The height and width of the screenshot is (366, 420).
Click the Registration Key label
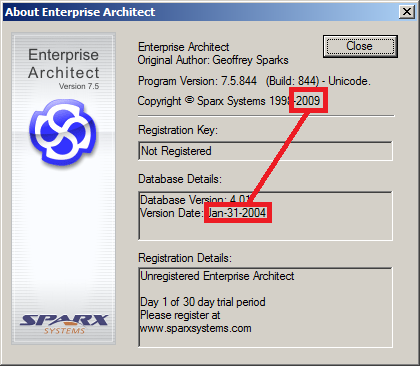[178, 130]
